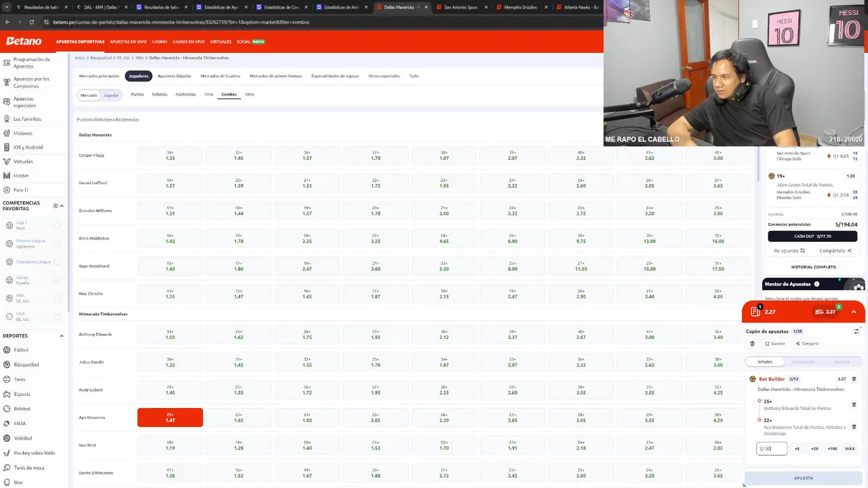Open the Apuestas Rápidas tab
The image size is (868, 488).
(174, 76)
